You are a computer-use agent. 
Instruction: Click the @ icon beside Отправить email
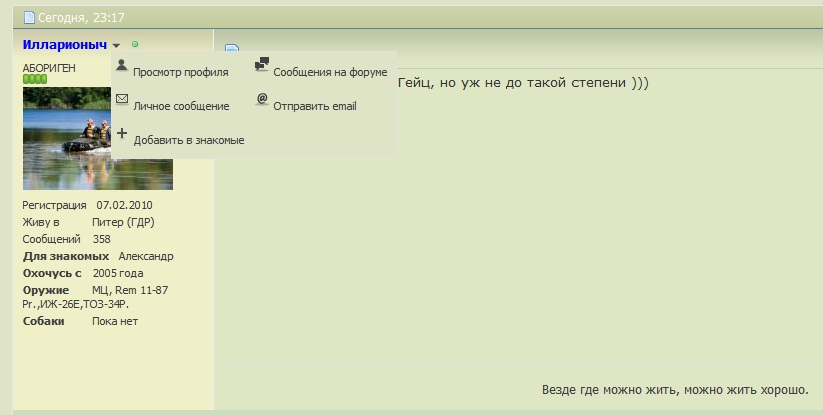point(262,99)
